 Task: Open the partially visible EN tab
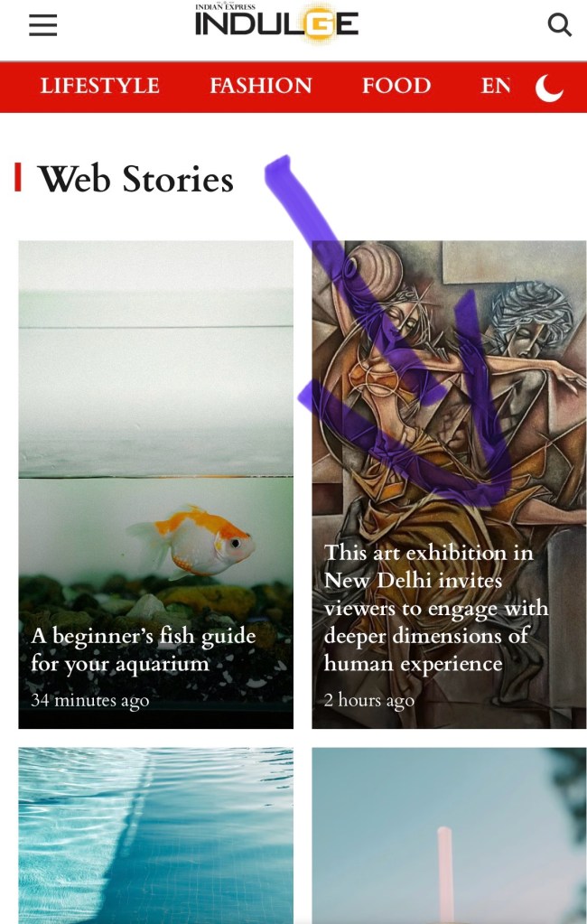tap(496, 86)
